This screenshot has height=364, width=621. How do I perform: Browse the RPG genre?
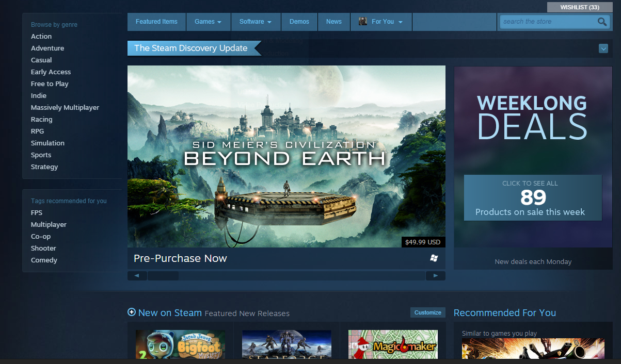click(x=37, y=131)
